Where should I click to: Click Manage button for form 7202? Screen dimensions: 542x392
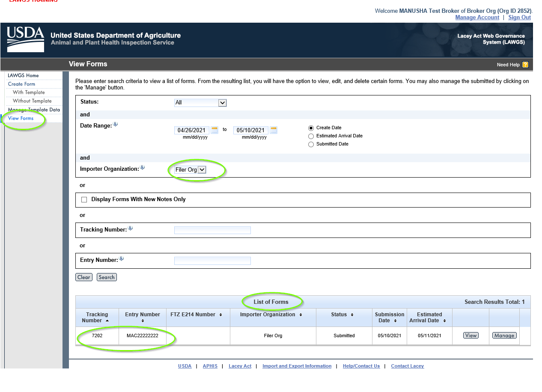[x=504, y=336]
